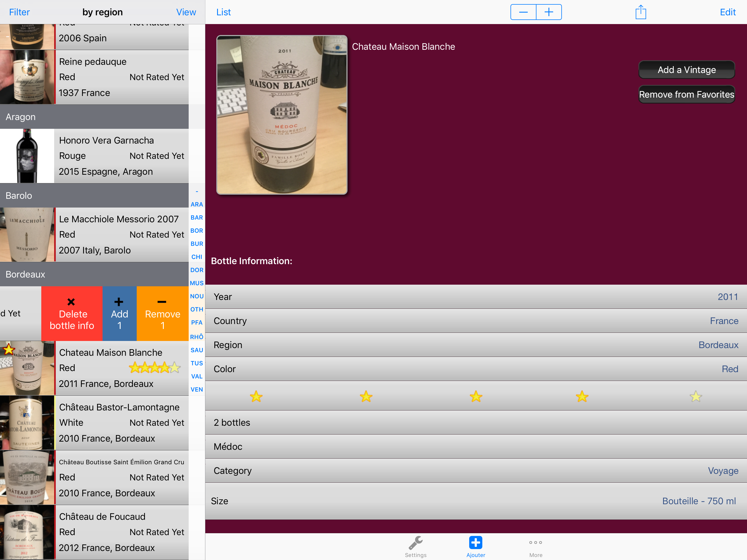Click the Add a Vintage button

point(686,70)
